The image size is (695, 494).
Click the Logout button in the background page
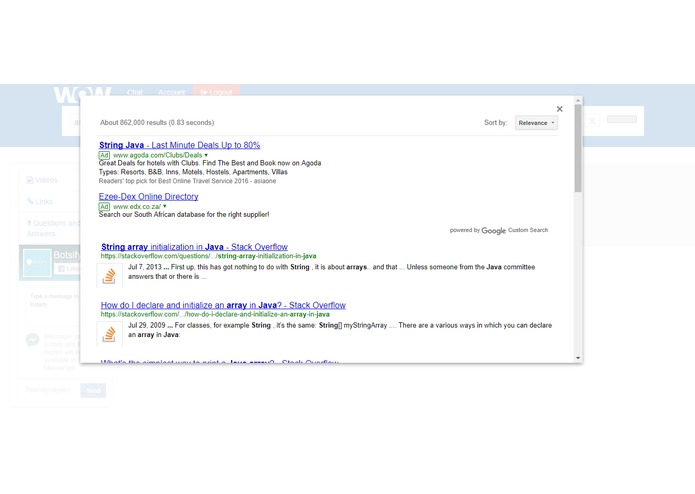(216, 91)
